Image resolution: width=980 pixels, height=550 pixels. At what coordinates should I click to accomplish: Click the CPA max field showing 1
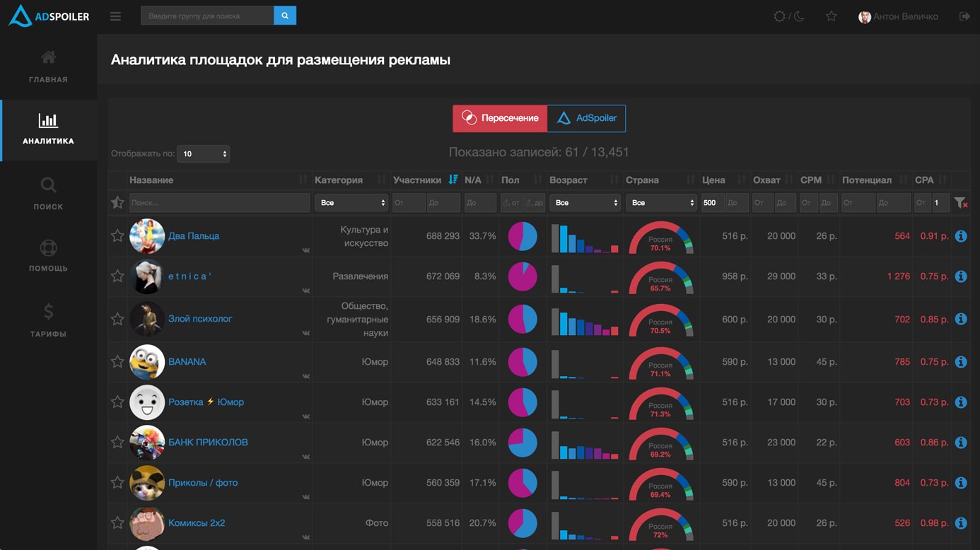940,203
